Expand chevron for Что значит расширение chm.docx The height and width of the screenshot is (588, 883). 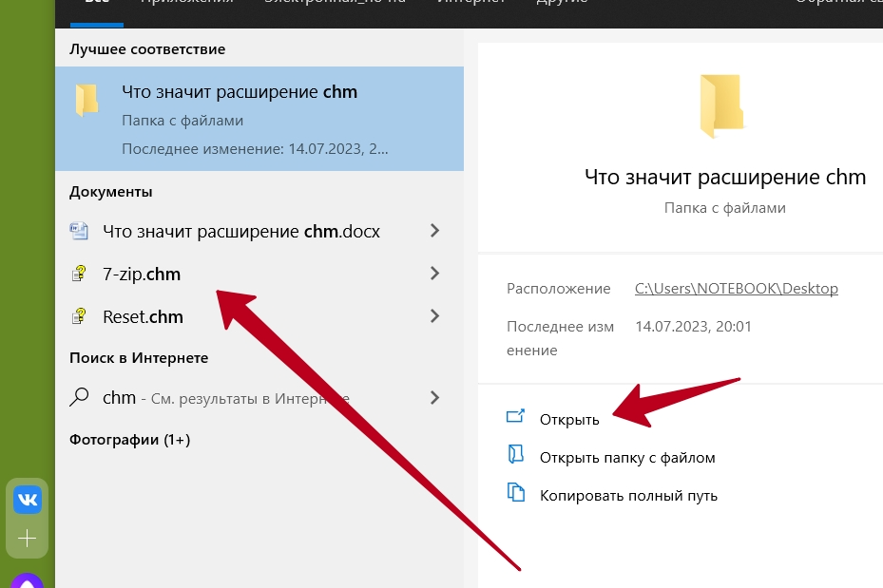[x=434, y=230]
